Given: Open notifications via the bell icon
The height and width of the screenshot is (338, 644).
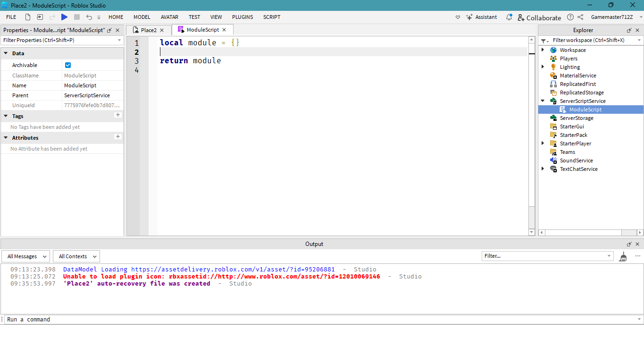Looking at the screenshot, I should (509, 17).
